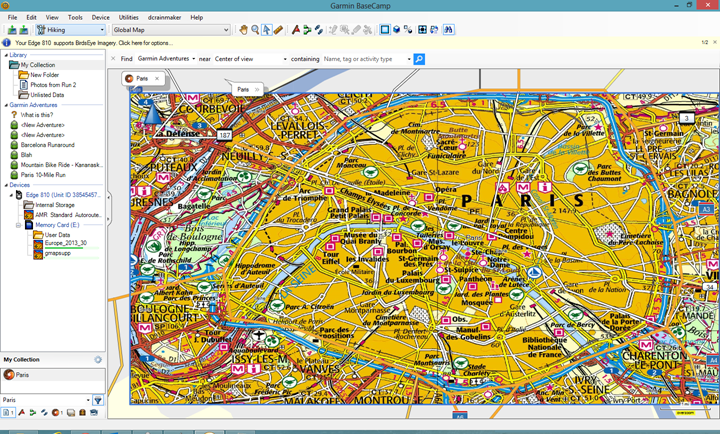The image size is (720, 434).
Task: Choose the New Track tool
Action: 319,30
